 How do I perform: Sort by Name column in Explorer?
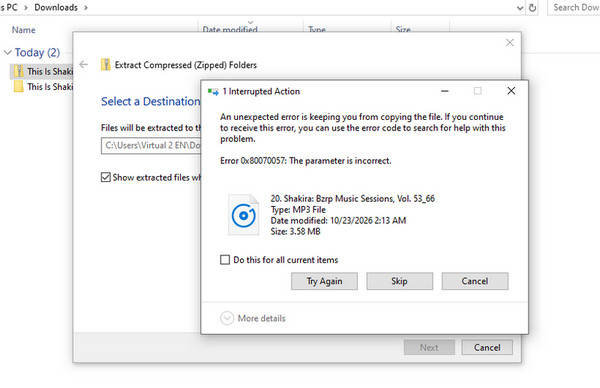pos(23,30)
